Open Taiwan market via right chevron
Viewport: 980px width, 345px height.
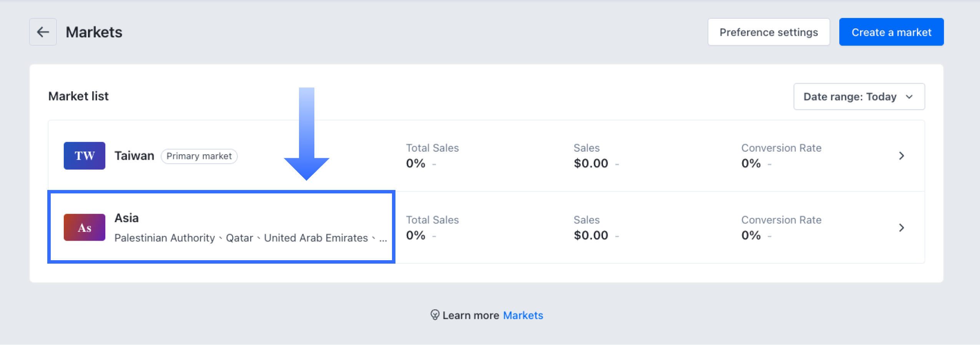pyautogui.click(x=902, y=156)
